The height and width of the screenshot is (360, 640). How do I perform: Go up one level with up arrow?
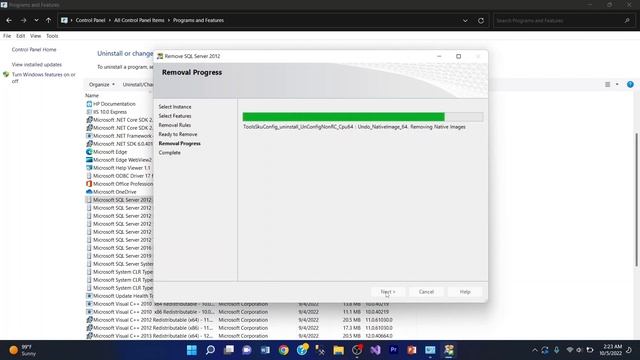tap(49, 20)
